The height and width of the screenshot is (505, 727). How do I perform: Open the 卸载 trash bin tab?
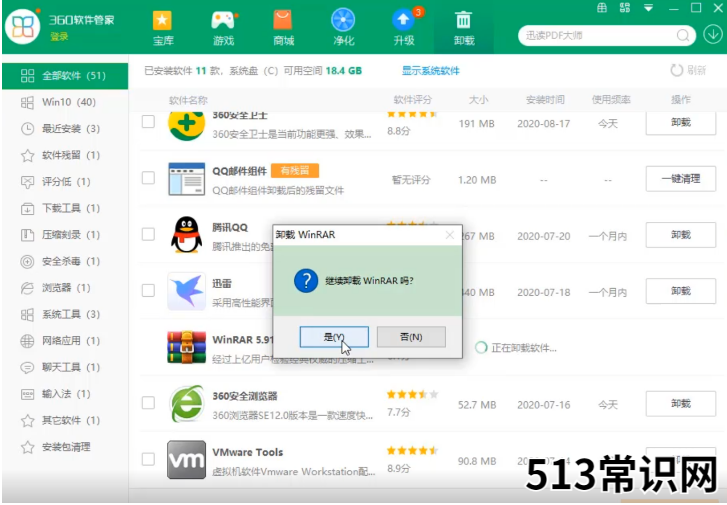(464, 28)
